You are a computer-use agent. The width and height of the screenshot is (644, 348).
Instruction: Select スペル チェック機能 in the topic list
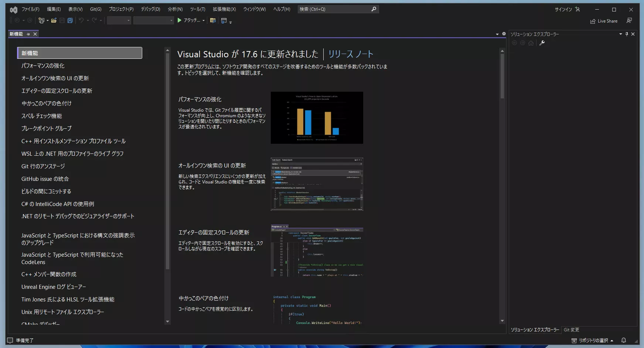point(42,116)
